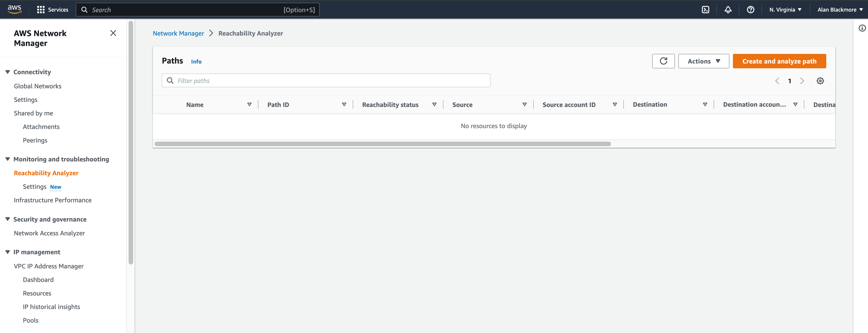The width and height of the screenshot is (868, 333).
Task: Refresh the Paths table
Action: pyautogui.click(x=663, y=61)
